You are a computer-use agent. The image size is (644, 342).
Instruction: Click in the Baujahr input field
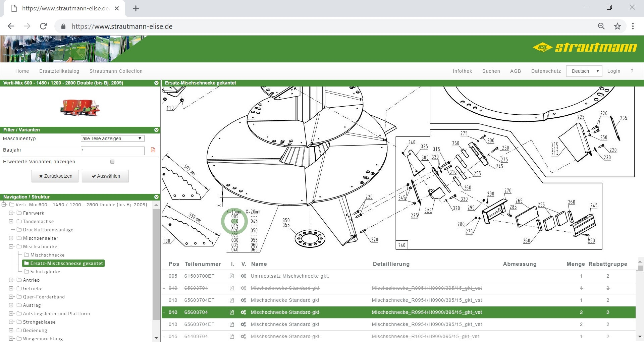[x=113, y=151]
